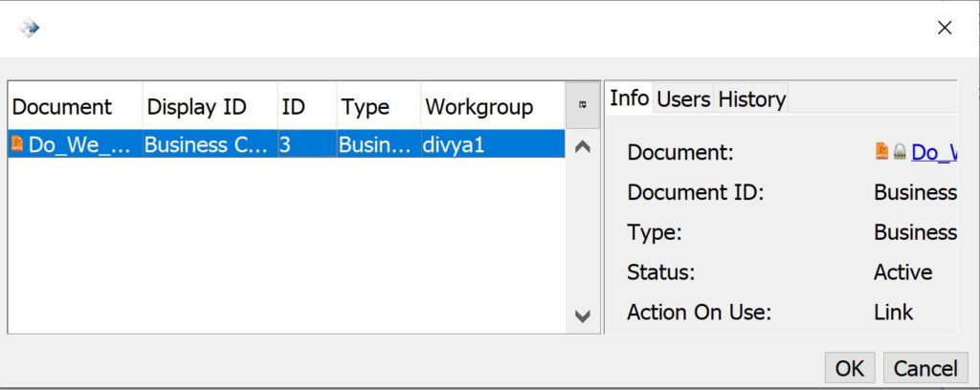
Task: Click the application icon in the title bar
Action: click(29, 29)
